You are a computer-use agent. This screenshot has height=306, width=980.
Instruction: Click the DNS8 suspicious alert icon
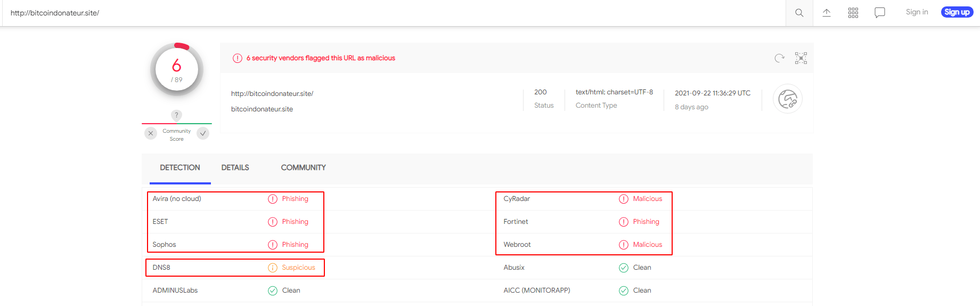click(273, 268)
